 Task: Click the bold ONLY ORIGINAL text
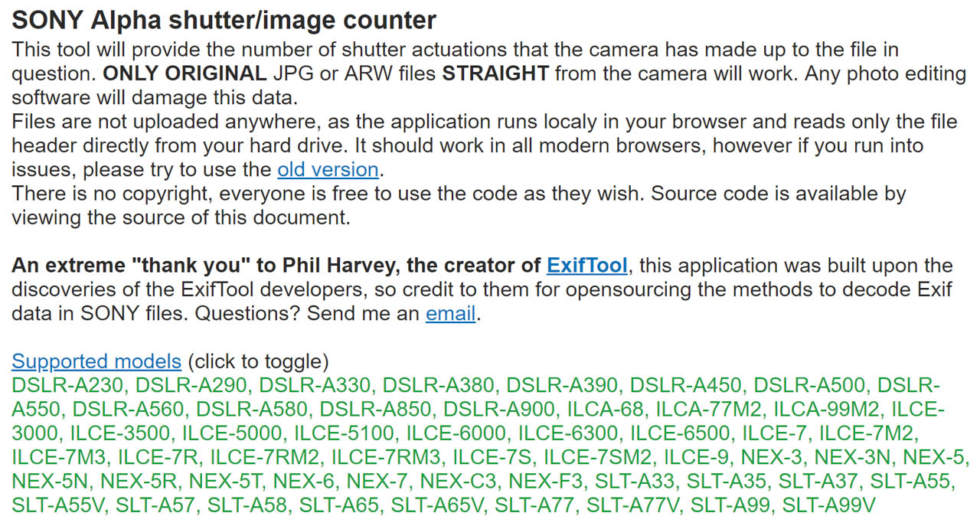coord(185,74)
